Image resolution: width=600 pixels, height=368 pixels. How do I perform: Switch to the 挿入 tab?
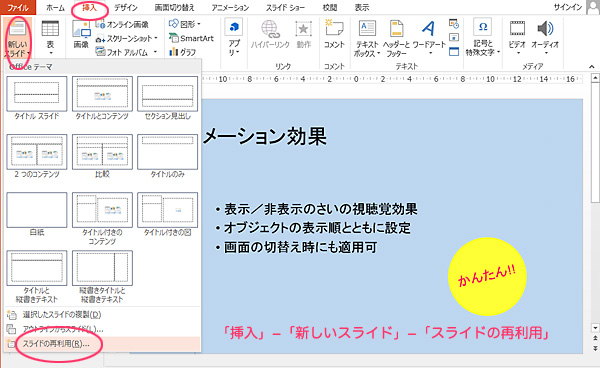90,7
